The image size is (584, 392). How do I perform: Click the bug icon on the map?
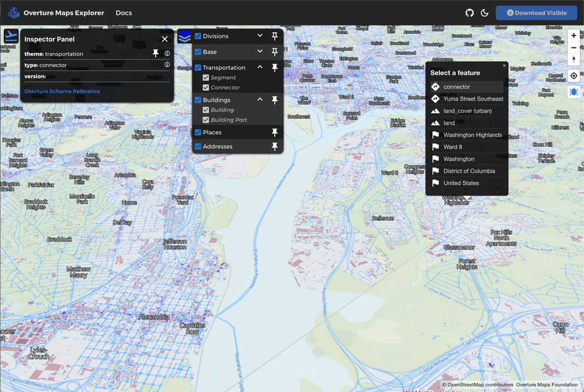pyautogui.click(x=574, y=92)
